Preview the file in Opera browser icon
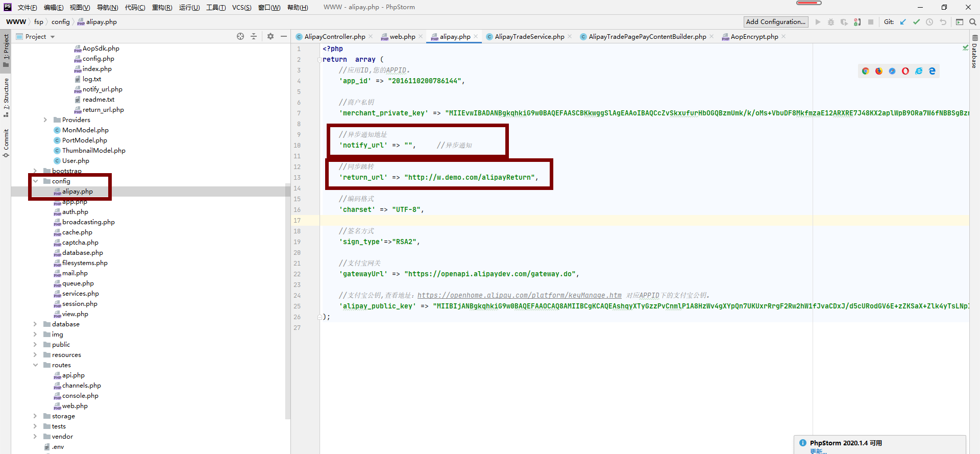The width and height of the screenshot is (980, 454). click(905, 71)
